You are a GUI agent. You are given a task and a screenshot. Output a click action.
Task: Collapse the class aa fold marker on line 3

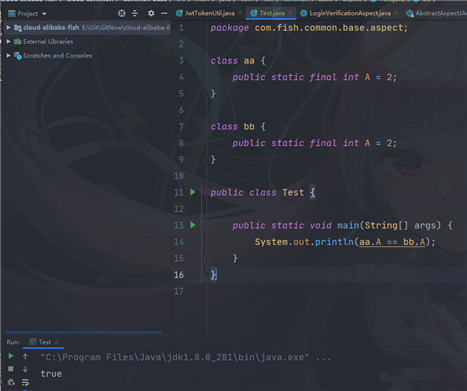[x=207, y=61]
